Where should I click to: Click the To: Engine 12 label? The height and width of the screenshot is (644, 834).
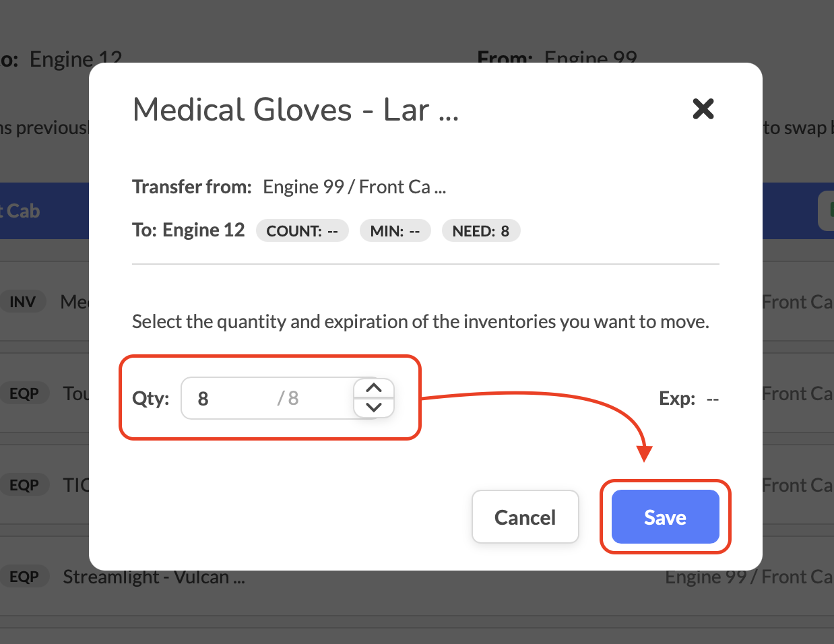(189, 230)
